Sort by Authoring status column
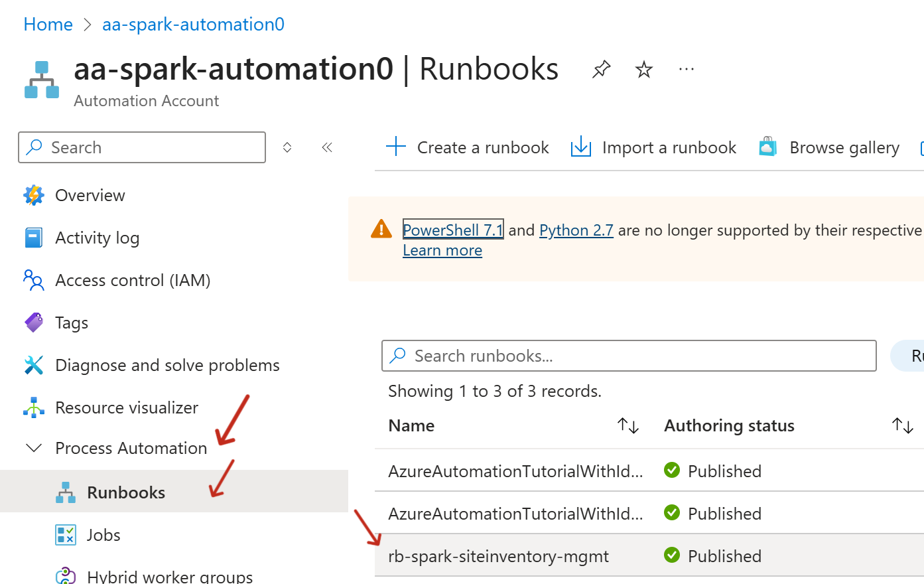924x584 pixels. (x=902, y=425)
